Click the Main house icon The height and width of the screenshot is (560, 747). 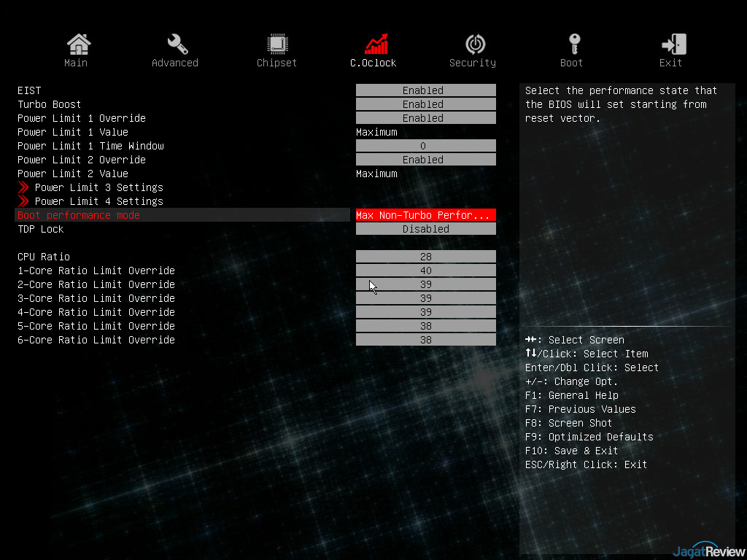coord(77,44)
